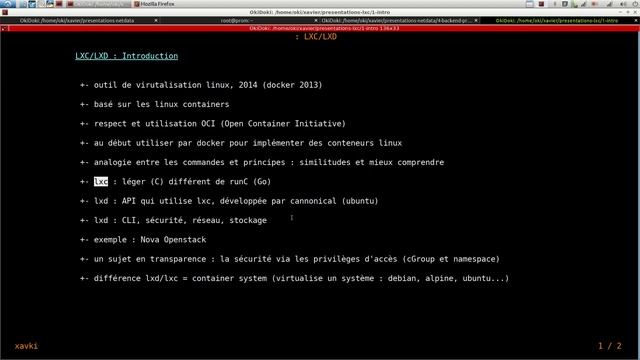Close the presentations-netdata terminal tab
The image size is (640, 360).
coord(156,20)
